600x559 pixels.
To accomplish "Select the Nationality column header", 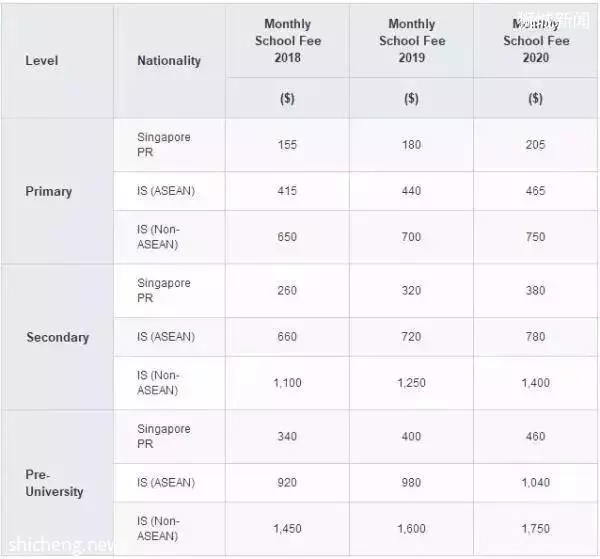I will pos(169,60).
